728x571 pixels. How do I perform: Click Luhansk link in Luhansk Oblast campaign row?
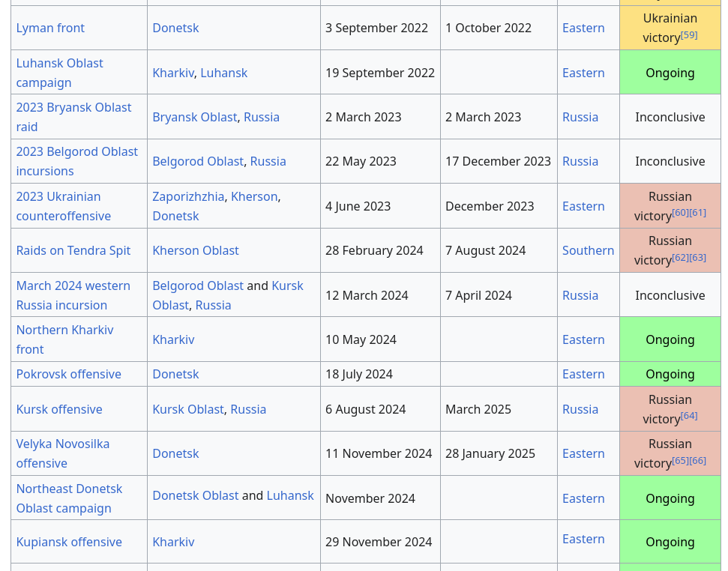[223, 73]
